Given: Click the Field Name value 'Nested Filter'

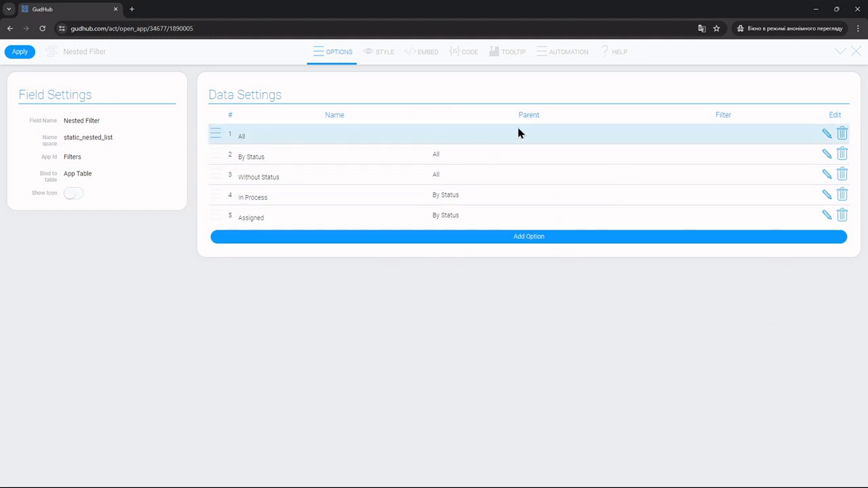Looking at the screenshot, I should [x=82, y=121].
